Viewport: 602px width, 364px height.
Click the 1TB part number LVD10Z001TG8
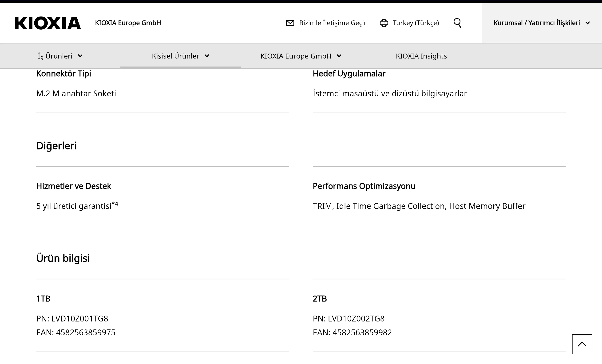coord(79,319)
